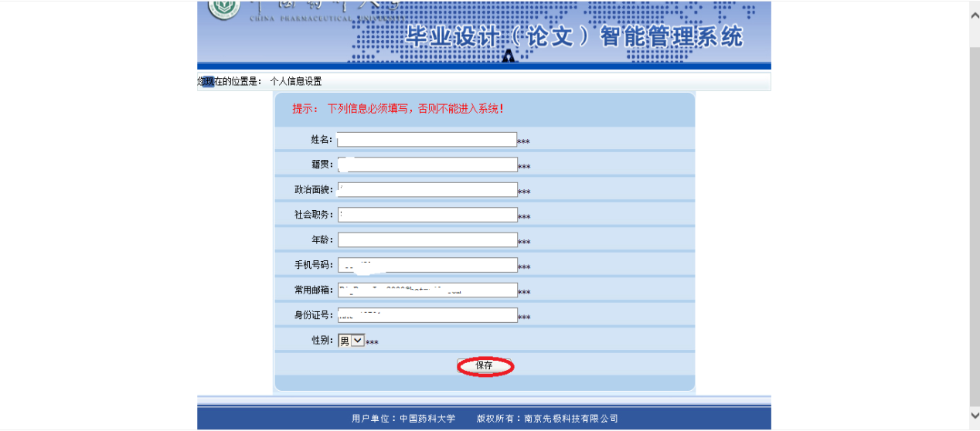Click into the 籍贯 text box
This screenshot has height=431, width=980.
[427, 165]
